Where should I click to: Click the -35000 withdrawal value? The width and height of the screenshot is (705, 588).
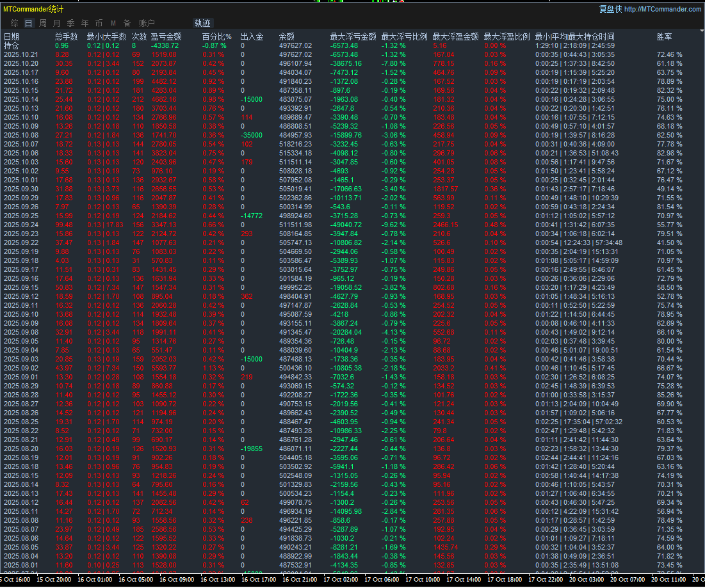pos(252,135)
